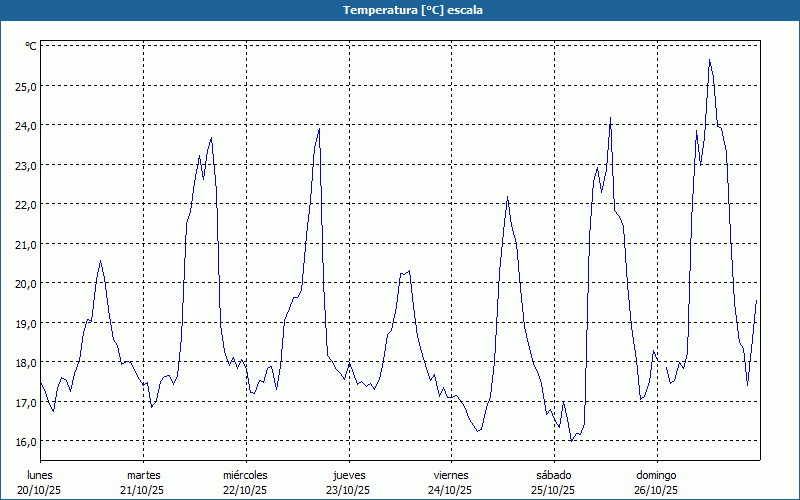
Task: Click the 'lunes' day label
Action: coord(40,474)
